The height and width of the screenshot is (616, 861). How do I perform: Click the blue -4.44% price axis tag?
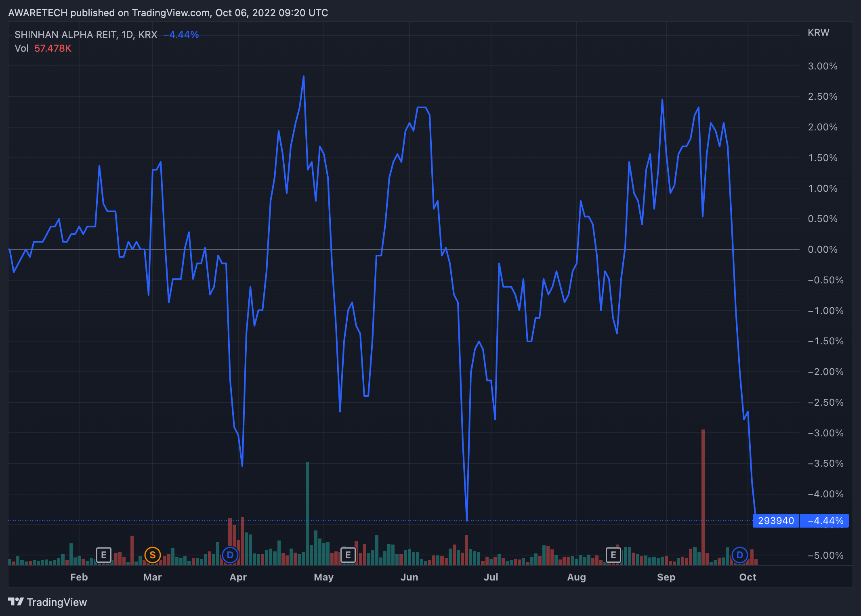824,521
